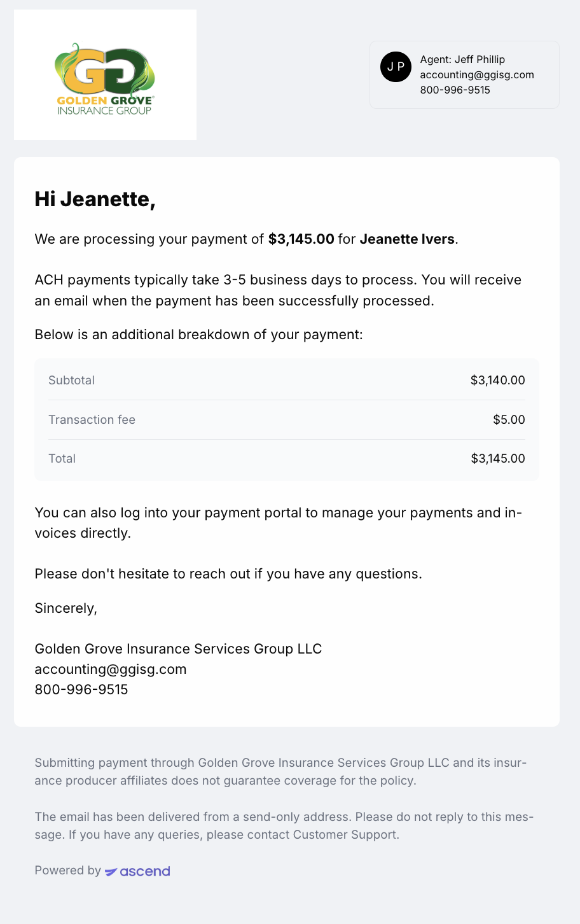Click the $3,140.00 subtotal value
This screenshot has height=924, width=580.
498,380
